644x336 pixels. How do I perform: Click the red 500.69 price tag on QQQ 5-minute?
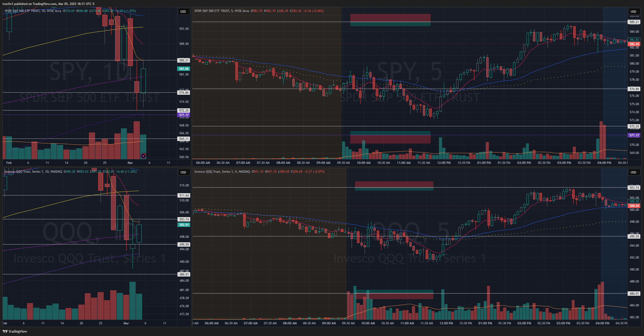click(634, 206)
